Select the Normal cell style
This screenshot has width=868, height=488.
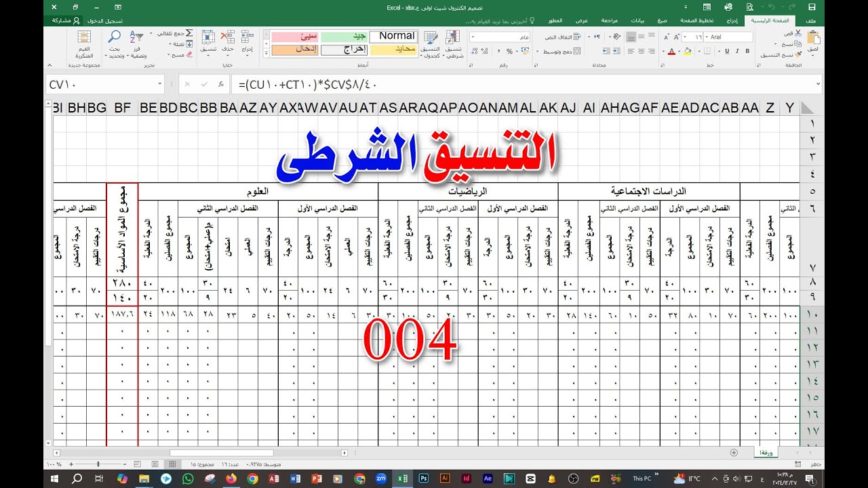[x=393, y=36]
